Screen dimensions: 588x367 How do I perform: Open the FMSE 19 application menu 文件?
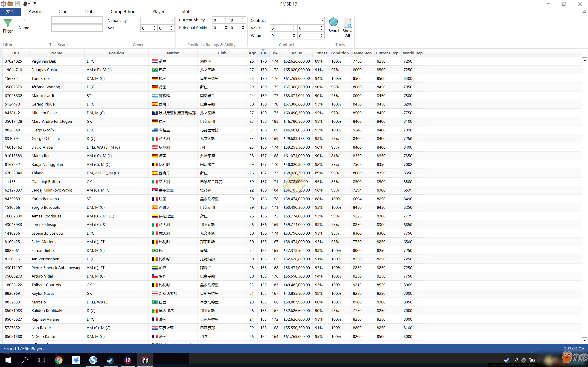pos(11,11)
